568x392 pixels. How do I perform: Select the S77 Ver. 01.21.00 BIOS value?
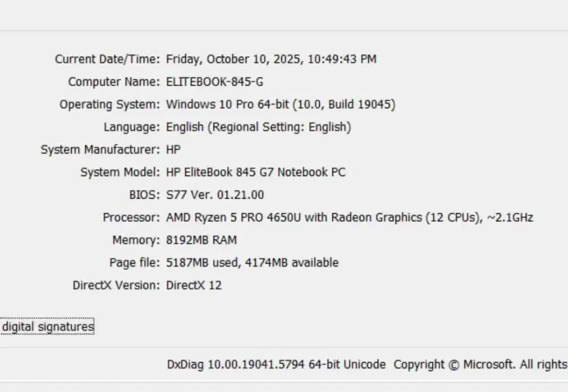coord(215,195)
